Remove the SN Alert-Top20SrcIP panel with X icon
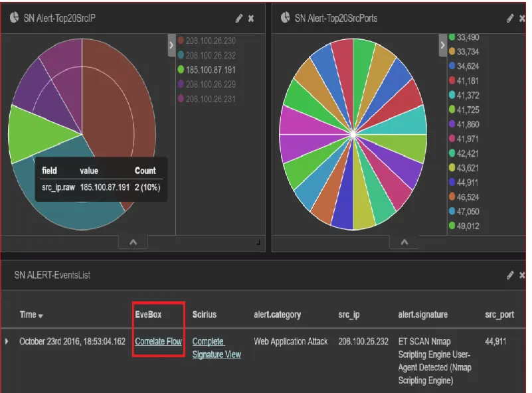This screenshot has height=393, width=532. pos(251,19)
